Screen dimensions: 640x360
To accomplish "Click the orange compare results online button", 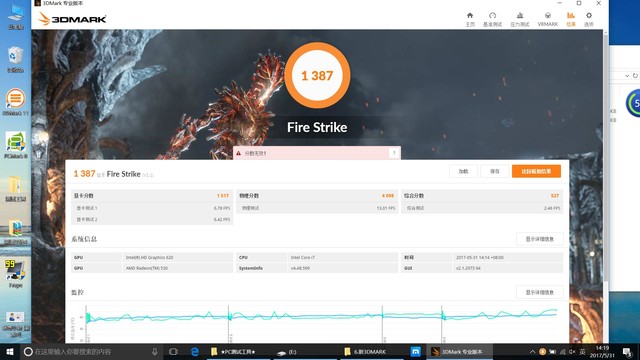I will pos(536,171).
